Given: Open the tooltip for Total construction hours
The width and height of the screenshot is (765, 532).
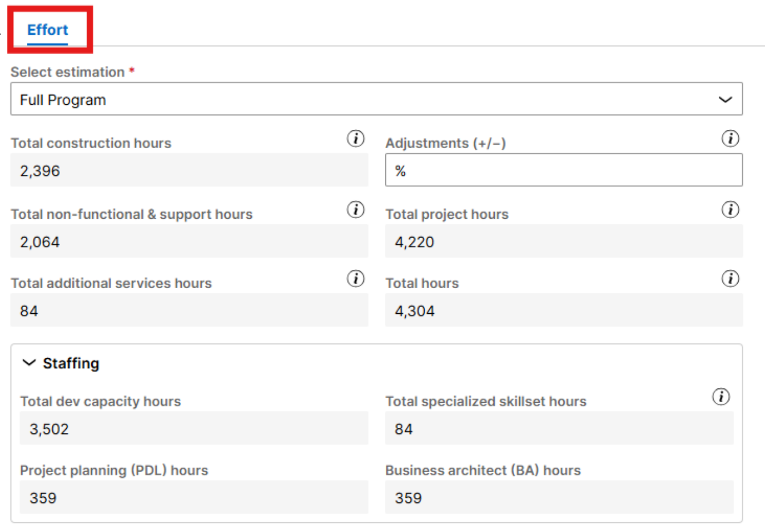Looking at the screenshot, I should tap(356, 138).
